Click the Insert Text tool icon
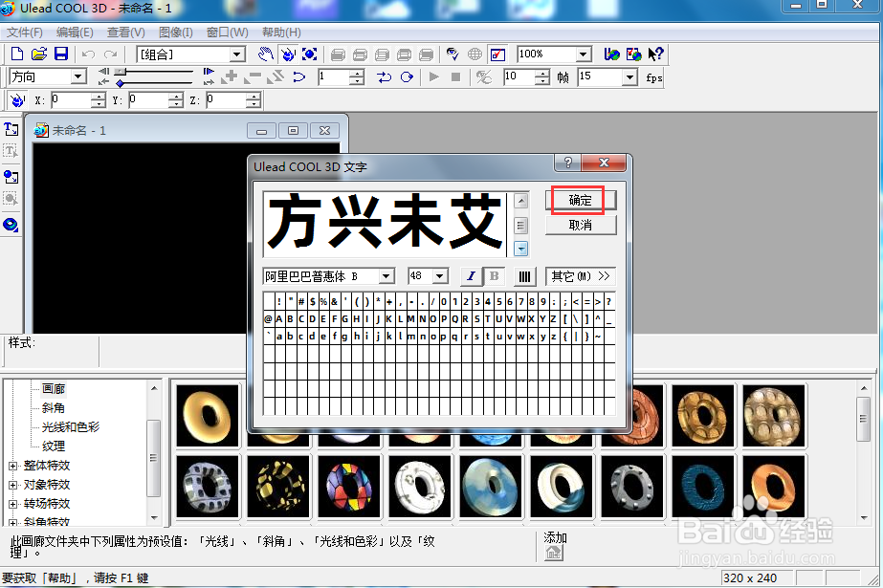 coord(11,129)
